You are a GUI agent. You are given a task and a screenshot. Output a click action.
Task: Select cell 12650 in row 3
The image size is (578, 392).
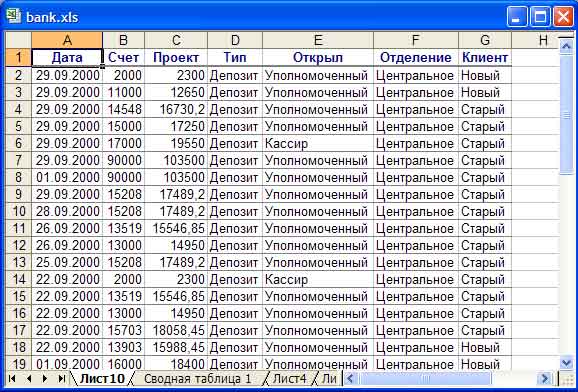(176, 92)
